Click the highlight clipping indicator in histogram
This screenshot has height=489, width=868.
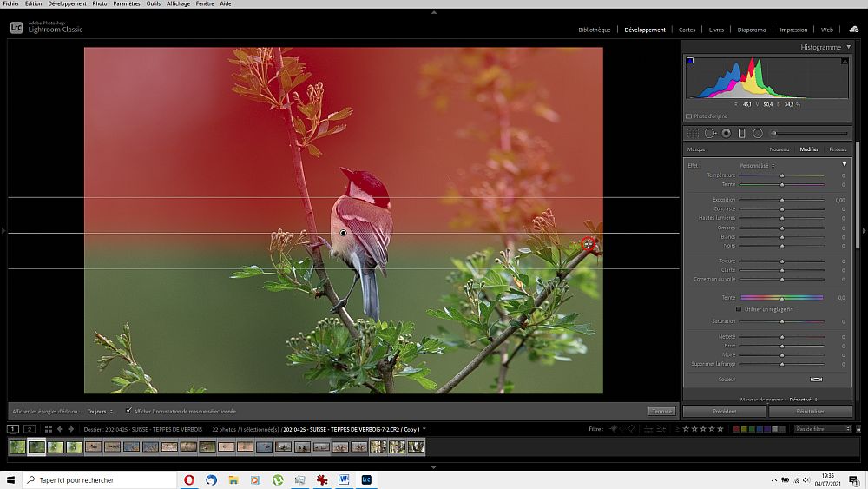point(845,61)
